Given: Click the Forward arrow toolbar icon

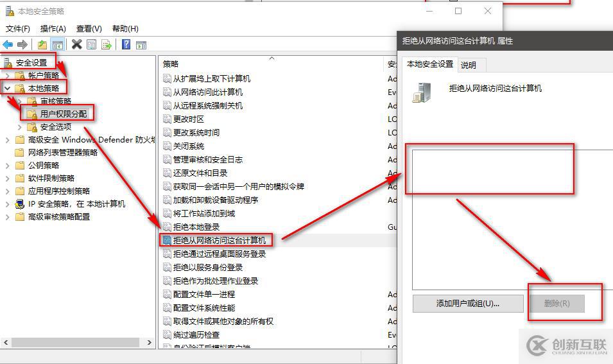Looking at the screenshot, I should (x=22, y=44).
